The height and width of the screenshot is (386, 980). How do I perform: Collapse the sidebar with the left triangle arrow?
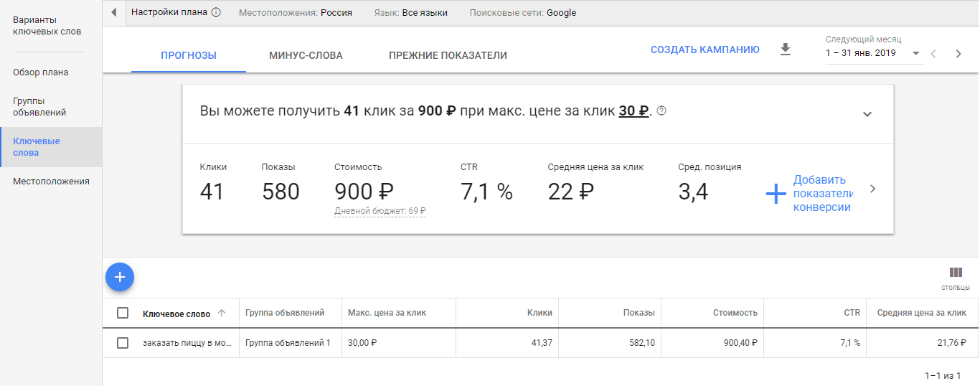[114, 12]
